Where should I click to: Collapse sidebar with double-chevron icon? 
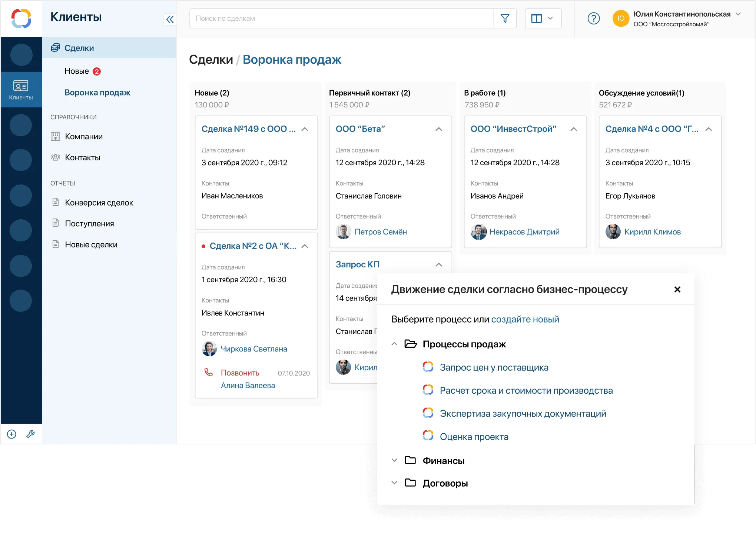(x=170, y=19)
